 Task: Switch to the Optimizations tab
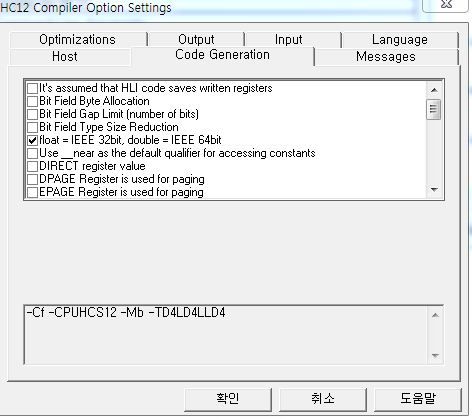click(x=78, y=40)
